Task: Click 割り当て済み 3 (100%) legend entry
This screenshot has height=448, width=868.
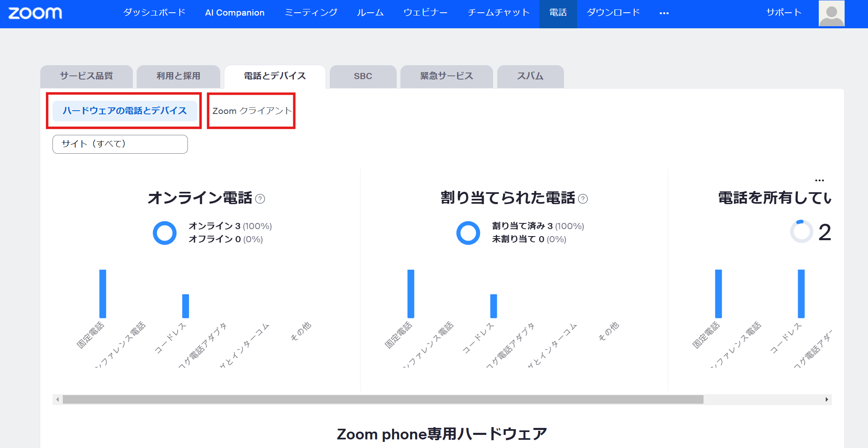Action: (538, 226)
